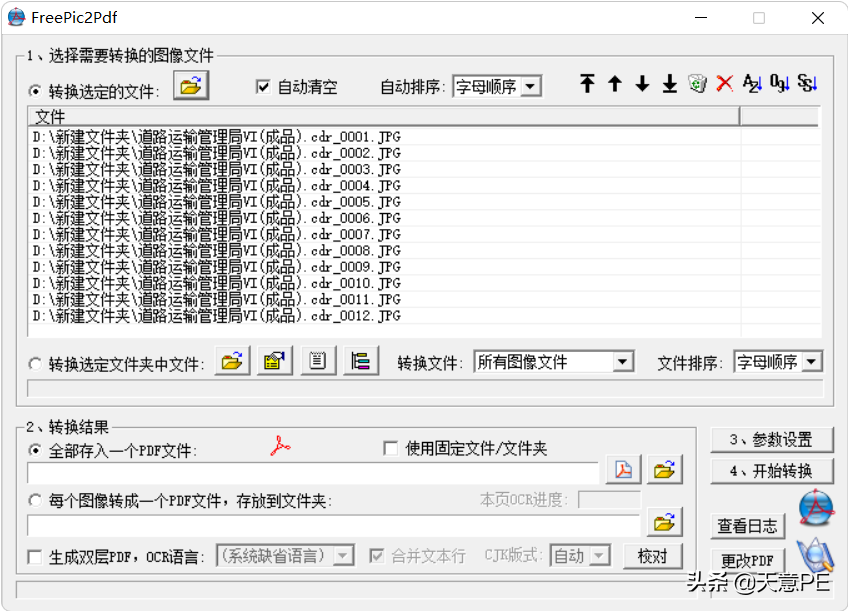Select file cdr_0007.JPG in list
Screen dimensions: 848x611
pos(216,234)
